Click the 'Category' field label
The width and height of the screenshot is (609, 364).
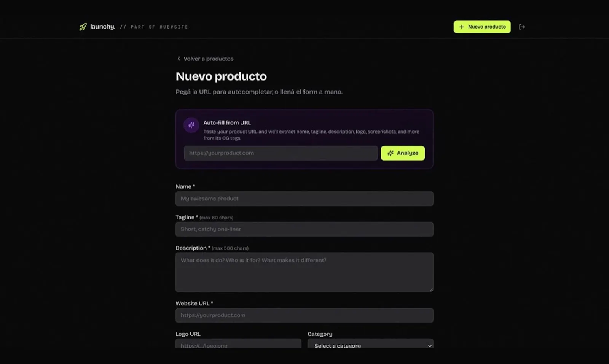tap(320, 334)
